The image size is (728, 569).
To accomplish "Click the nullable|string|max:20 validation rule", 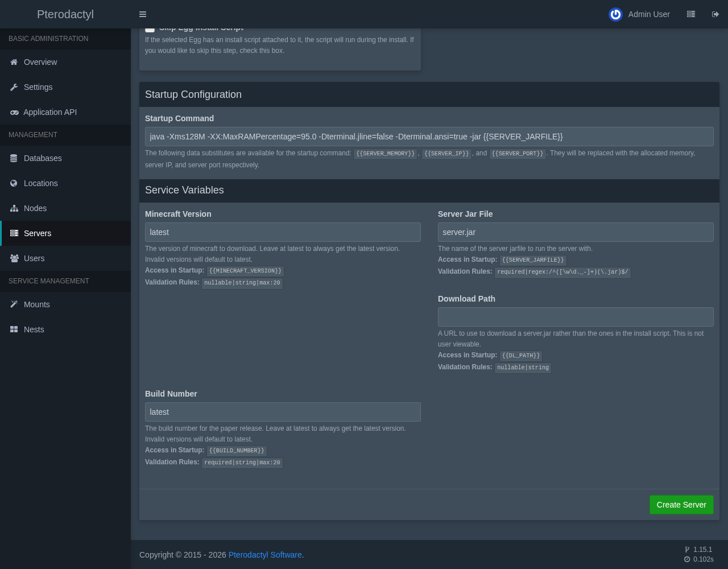I will point(242,283).
